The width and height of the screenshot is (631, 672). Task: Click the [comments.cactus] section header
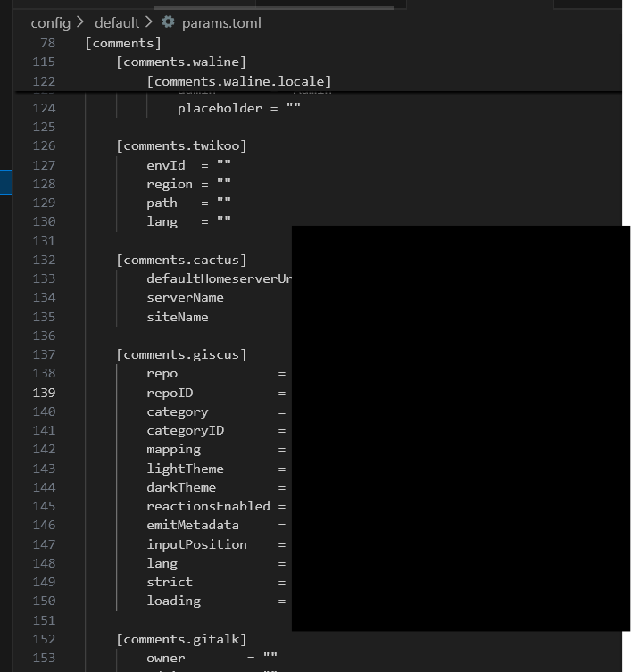181,260
